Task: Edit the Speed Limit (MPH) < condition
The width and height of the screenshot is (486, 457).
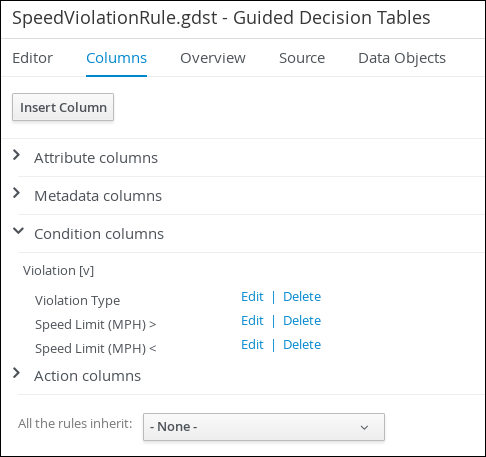Action: (x=252, y=345)
